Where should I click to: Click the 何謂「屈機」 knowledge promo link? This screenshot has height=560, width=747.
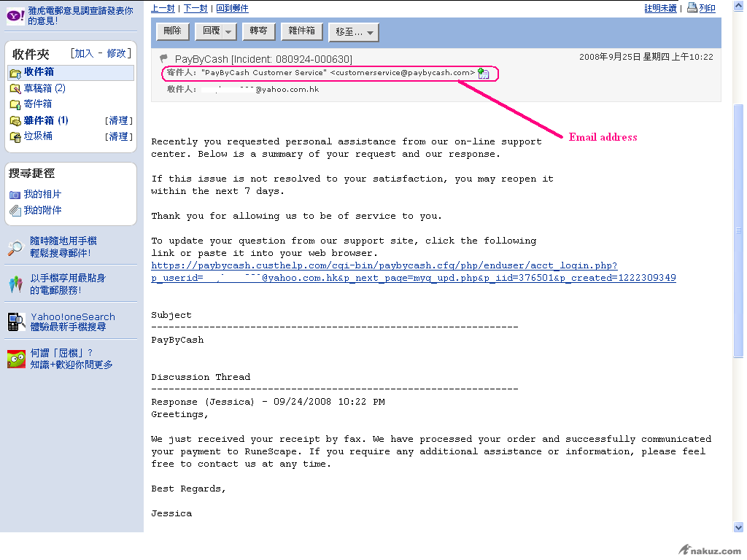[71, 359]
